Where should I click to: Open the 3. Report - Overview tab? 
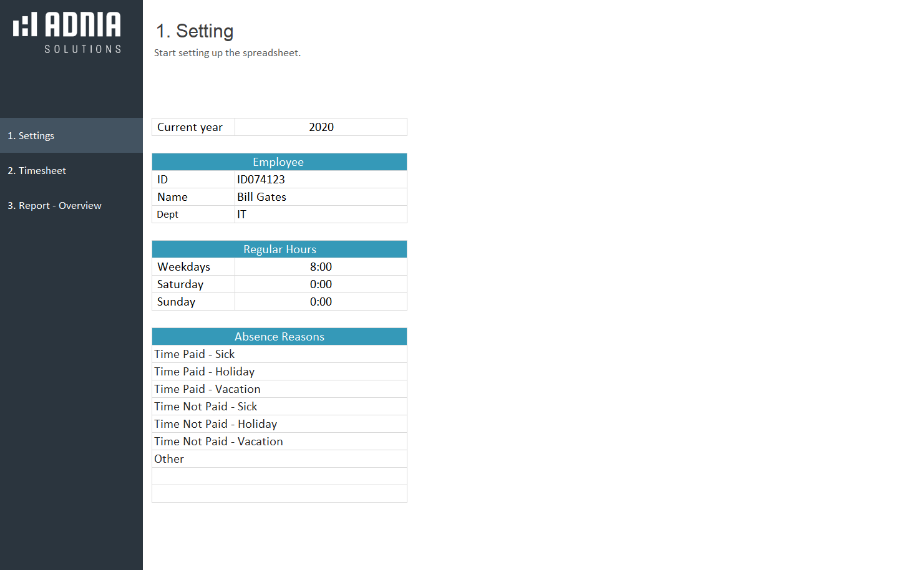coord(54,205)
